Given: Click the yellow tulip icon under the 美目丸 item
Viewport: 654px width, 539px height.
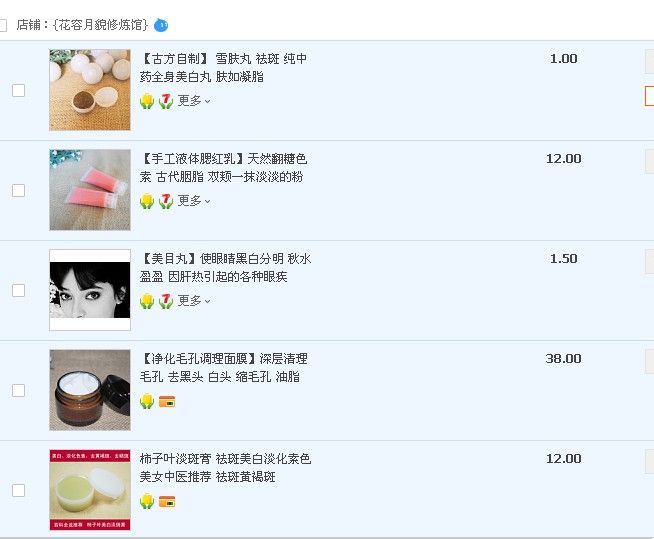Looking at the screenshot, I should point(147,301).
